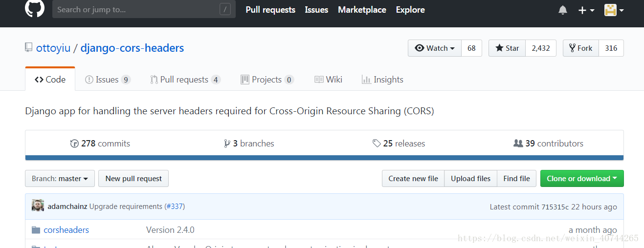Click the Find file button

[x=517, y=179]
